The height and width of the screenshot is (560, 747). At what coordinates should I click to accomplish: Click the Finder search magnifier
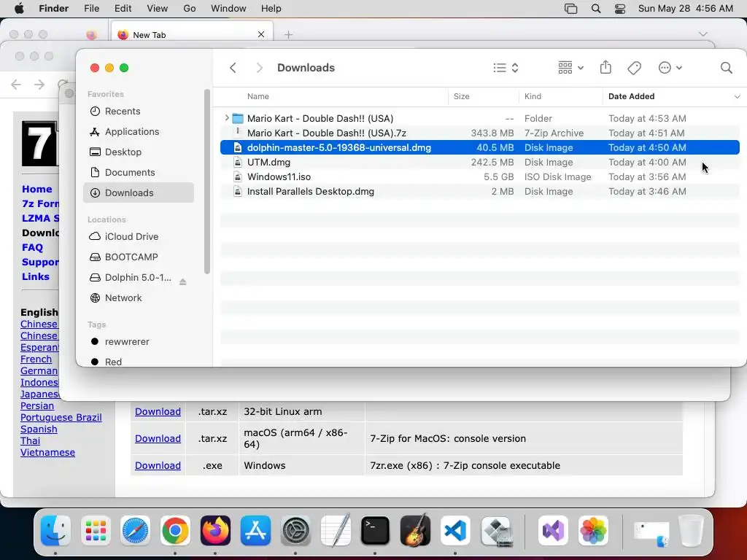pos(726,68)
